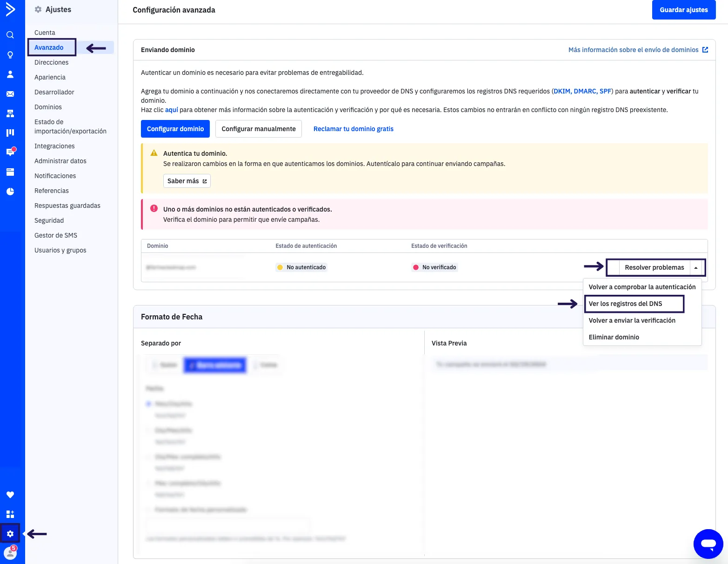Image resolution: width=728 pixels, height=564 pixels.
Task: Open Reclamar tu dominio gratis link
Action: click(x=354, y=129)
